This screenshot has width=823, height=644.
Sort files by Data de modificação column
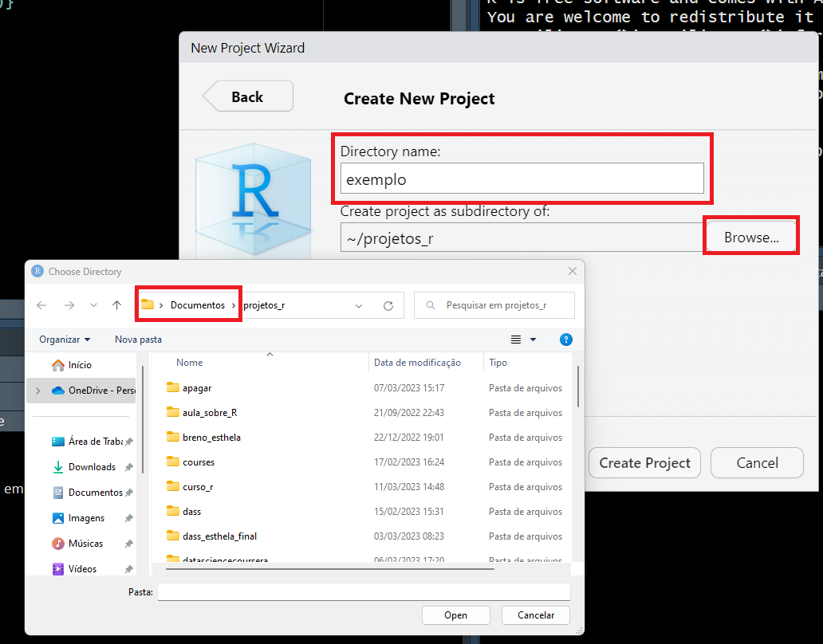coord(417,363)
